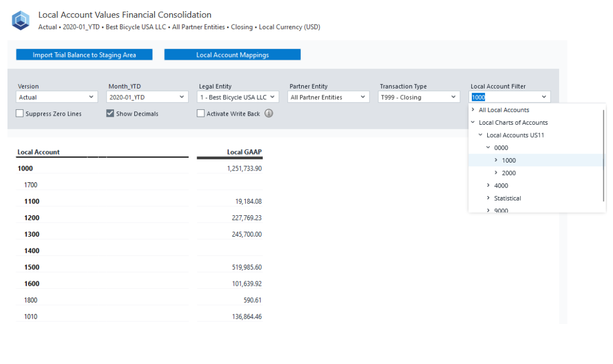The image size is (613, 364).
Task: Click the Local Account Filter text field
Action: click(504, 97)
